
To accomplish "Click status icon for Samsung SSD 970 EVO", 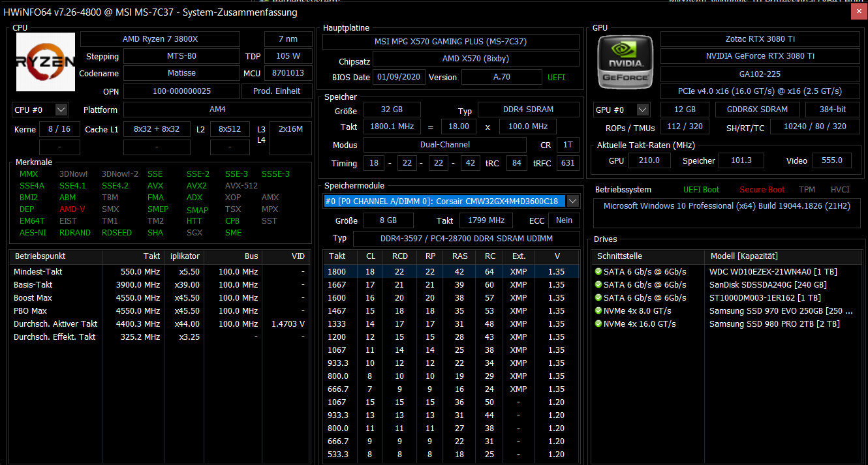I will coord(598,310).
